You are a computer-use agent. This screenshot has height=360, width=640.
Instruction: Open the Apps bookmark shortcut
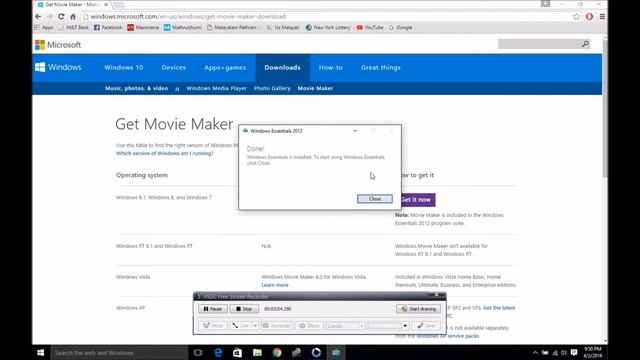(x=44, y=27)
